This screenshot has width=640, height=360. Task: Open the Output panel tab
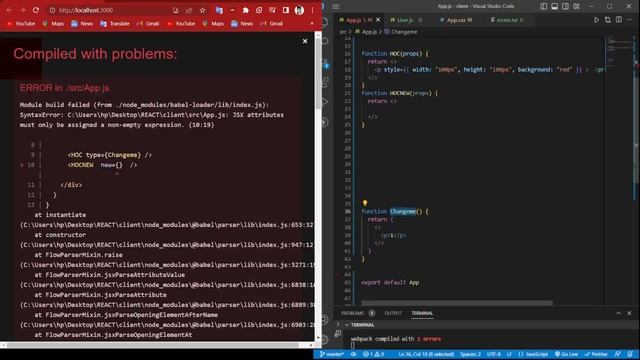pyautogui.click(x=393, y=313)
